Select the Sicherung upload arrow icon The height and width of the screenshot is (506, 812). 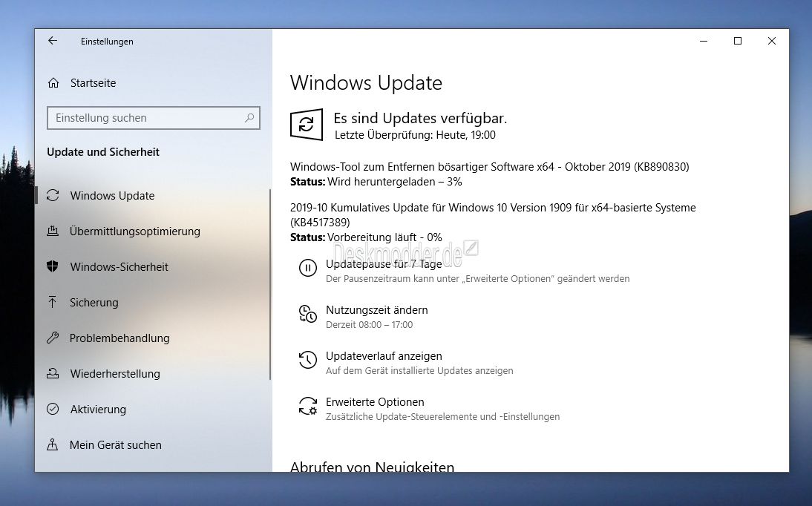(52, 302)
